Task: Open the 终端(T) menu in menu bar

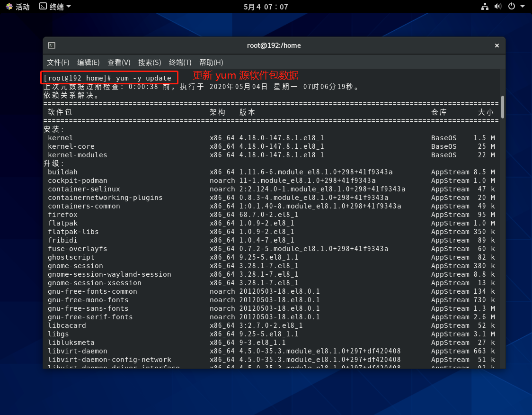Action: pos(180,63)
